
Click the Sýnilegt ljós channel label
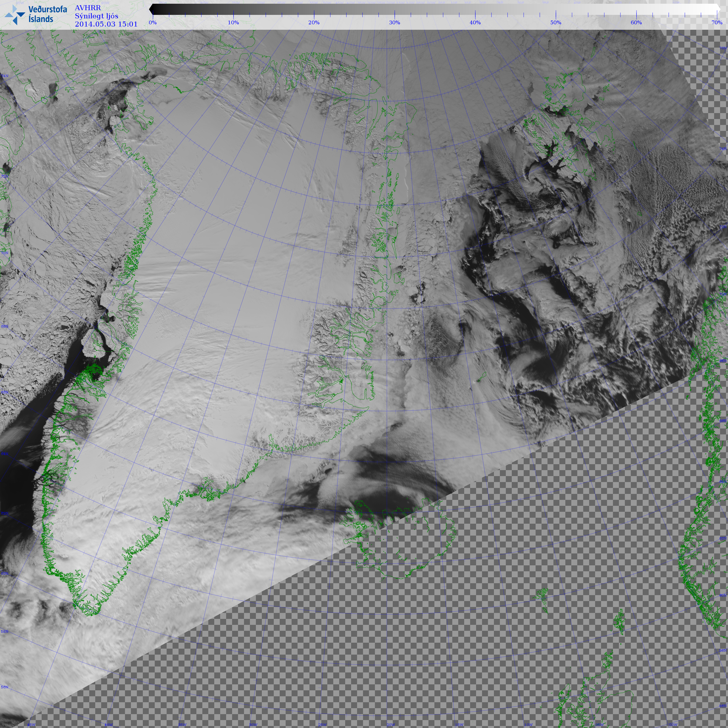tap(96, 16)
